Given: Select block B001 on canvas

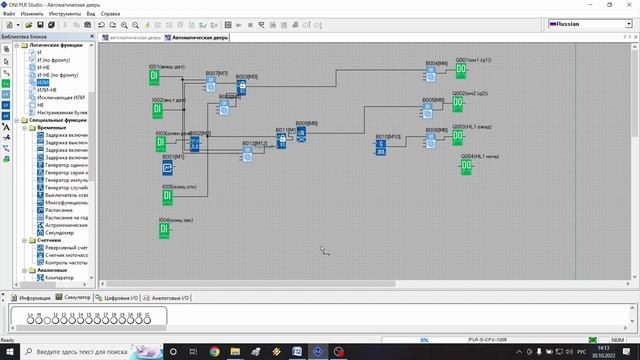Looking at the screenshot, I should (167, 168).
